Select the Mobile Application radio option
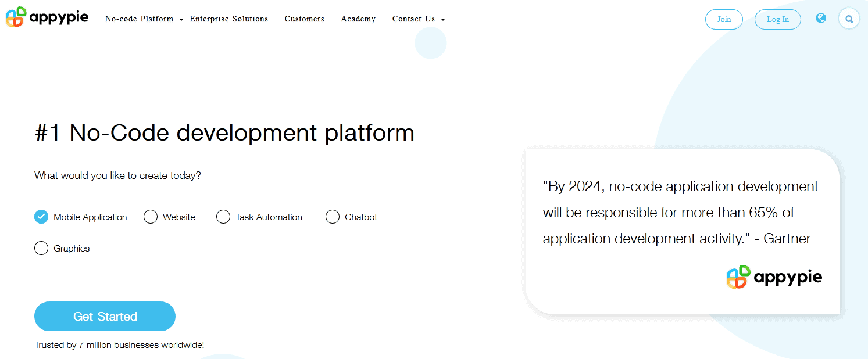 41,217
